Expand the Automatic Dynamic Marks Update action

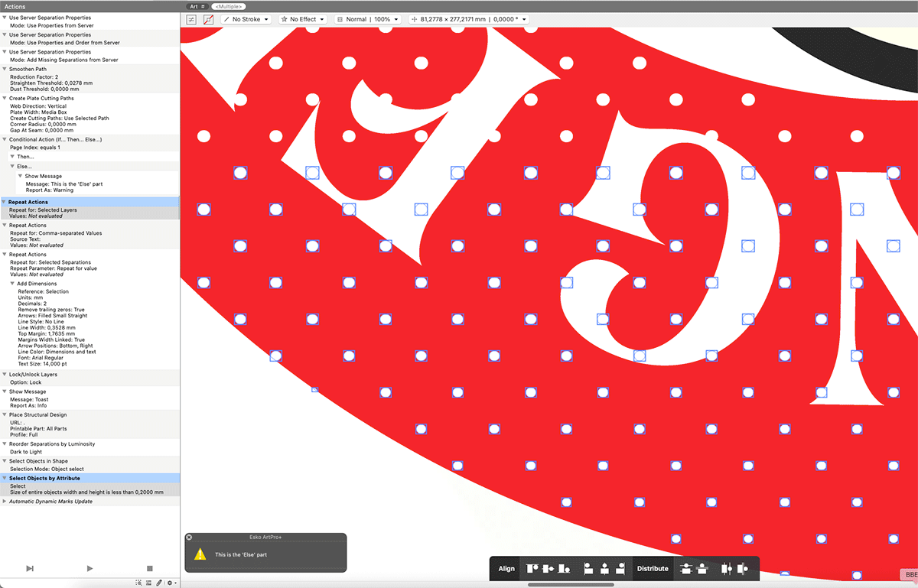pyautogui.click(x=5, y=502)
